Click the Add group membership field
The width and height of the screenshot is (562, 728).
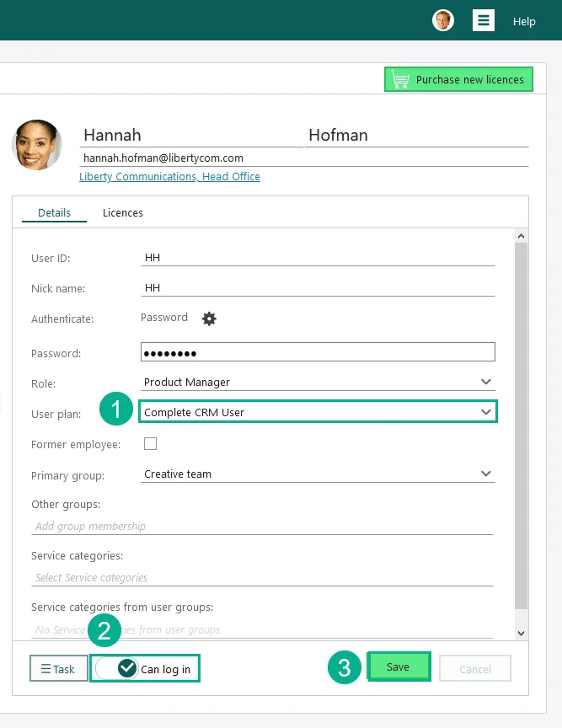[x=262, y=527]
